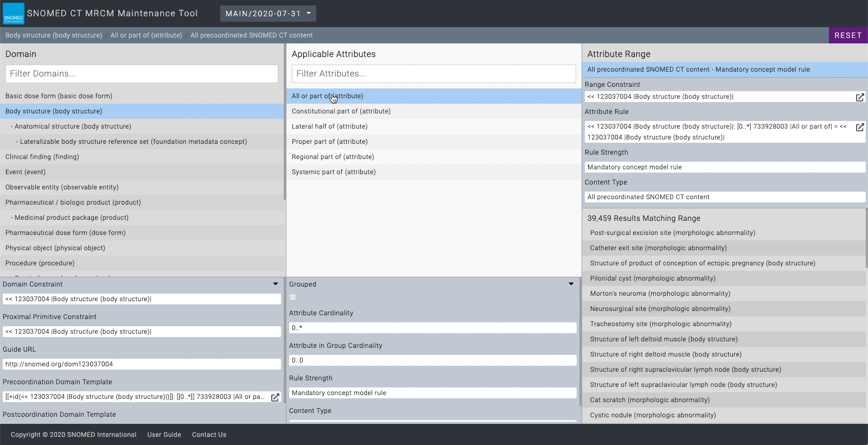Select All or part of attribute
The width and height of the screenshot is (868, 445).
(x=434, y=96)
